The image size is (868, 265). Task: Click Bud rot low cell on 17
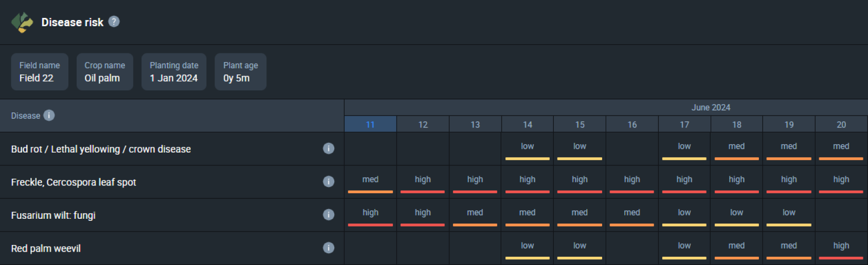[x=684, y=149]
